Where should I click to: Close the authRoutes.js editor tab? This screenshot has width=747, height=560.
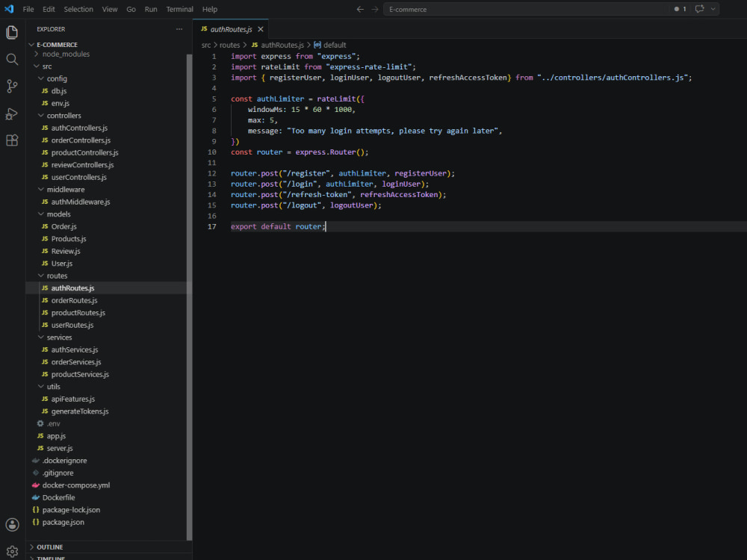[261, 30]
